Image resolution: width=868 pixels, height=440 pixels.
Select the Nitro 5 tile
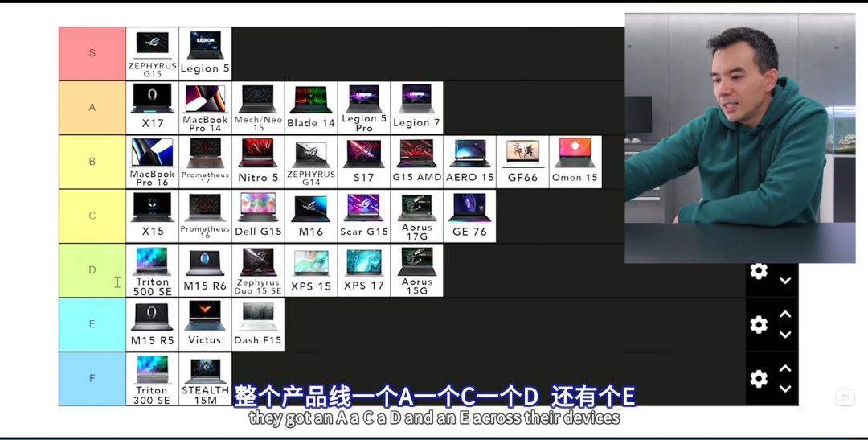(258, 162)
